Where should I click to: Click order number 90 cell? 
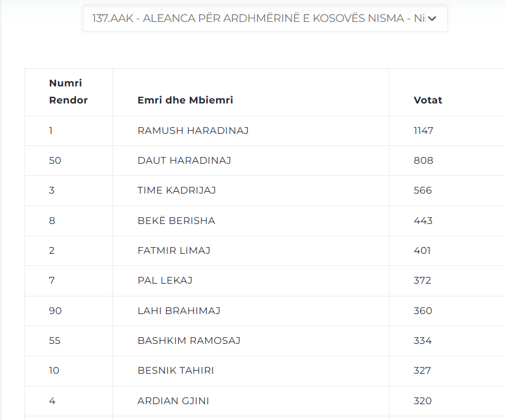point(55,311)
